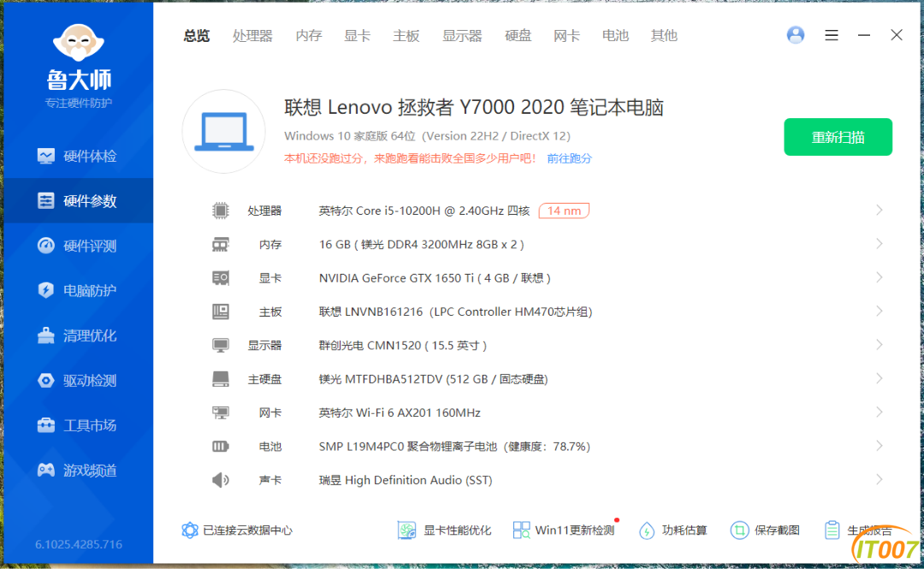
Task: Click the SMP L19M4PC0 battery text
Action: coord(454,447)
